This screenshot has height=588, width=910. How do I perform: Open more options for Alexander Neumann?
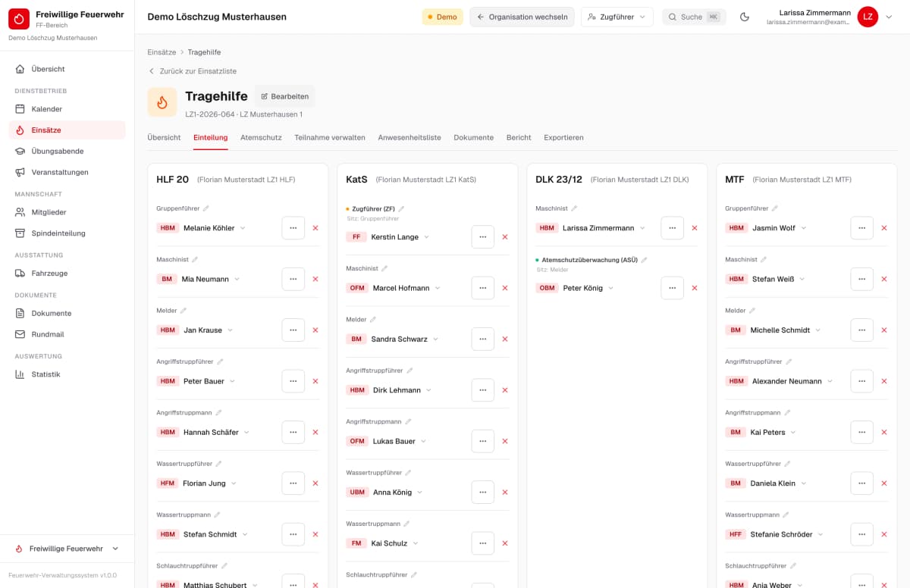(x=862, y=381)
